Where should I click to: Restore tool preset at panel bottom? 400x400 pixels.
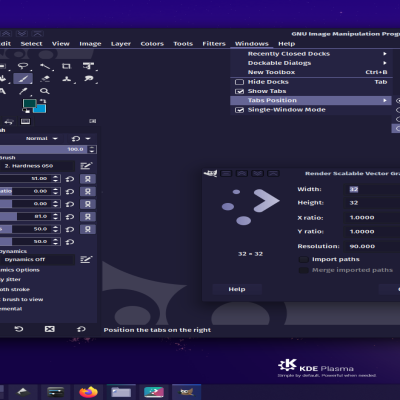[19, 329]
